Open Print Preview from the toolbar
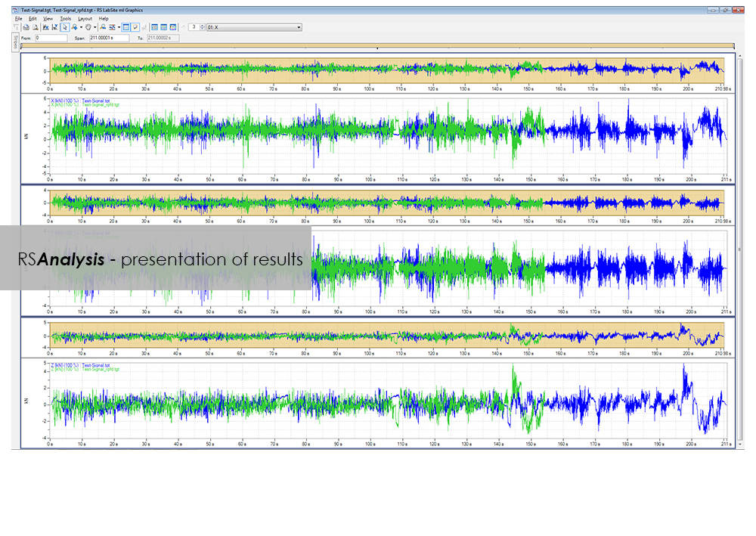Image resolution: width=756 pixels, height=536 pixels. (x=35, y=27)
